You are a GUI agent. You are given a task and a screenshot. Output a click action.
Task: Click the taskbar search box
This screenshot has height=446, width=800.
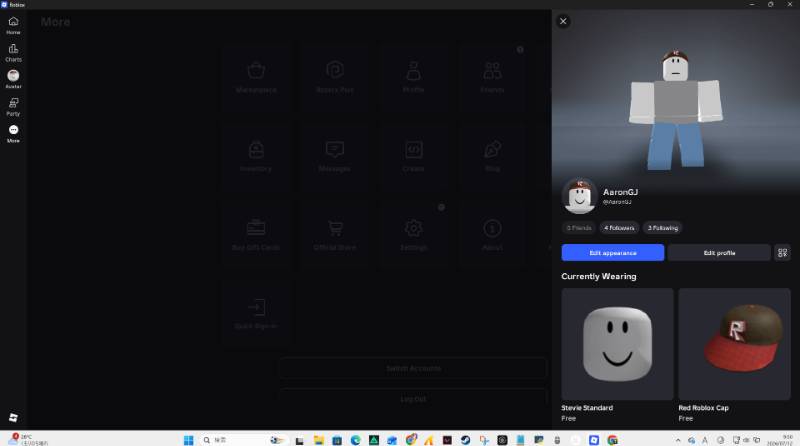click(x=234, y=440)
